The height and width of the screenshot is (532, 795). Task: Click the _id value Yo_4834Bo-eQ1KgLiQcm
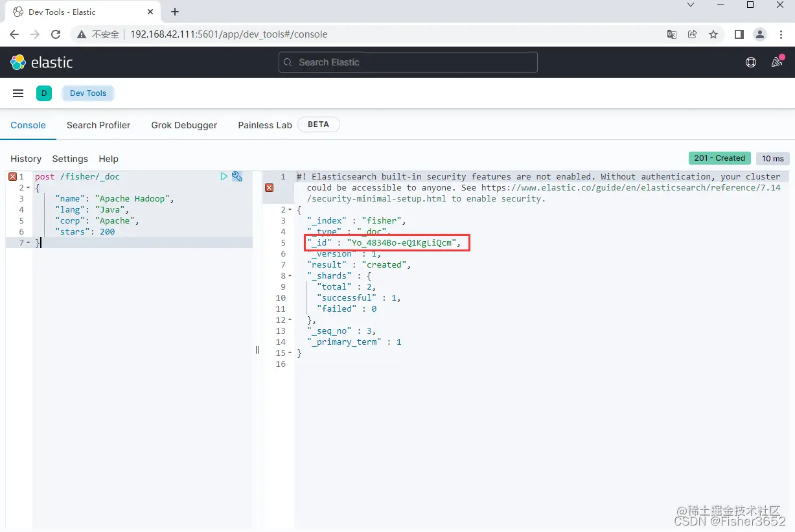tap(400, 243)
